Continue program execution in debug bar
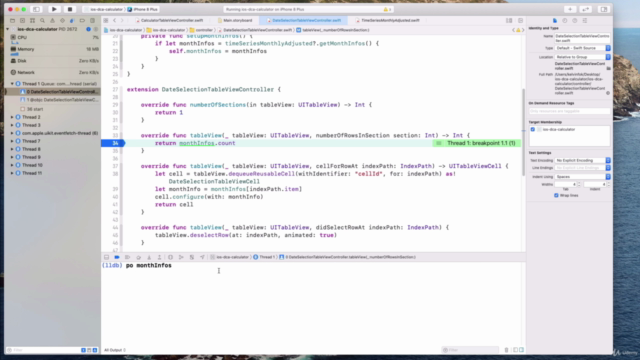This screenshot has height=360, width=640. click(127, 257)
